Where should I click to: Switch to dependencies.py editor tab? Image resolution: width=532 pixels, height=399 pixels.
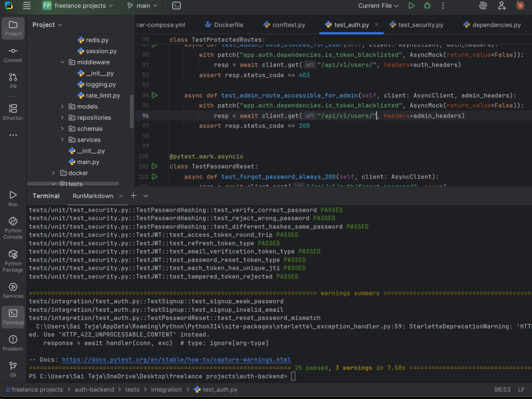pos(492,25)
